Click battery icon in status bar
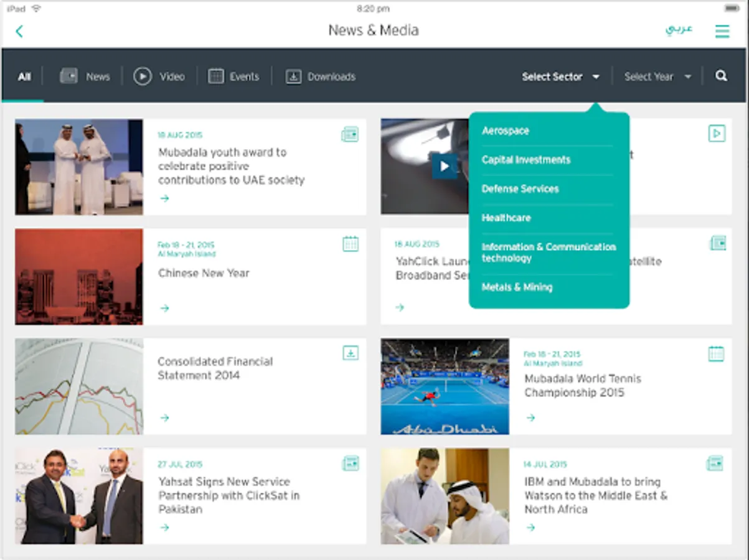The width and height of the screenshot is (749, 560). (x=732, y=8)
